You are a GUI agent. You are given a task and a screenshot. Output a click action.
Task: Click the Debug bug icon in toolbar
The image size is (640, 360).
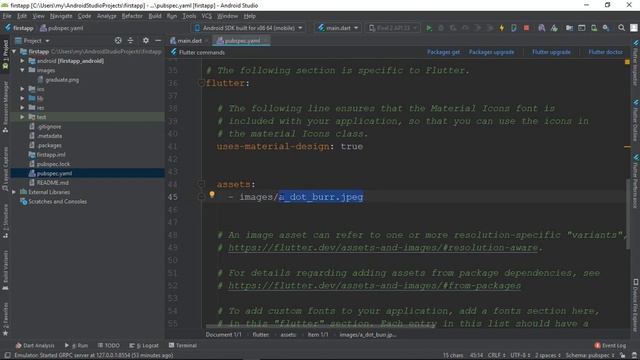(x=441, y=28)
